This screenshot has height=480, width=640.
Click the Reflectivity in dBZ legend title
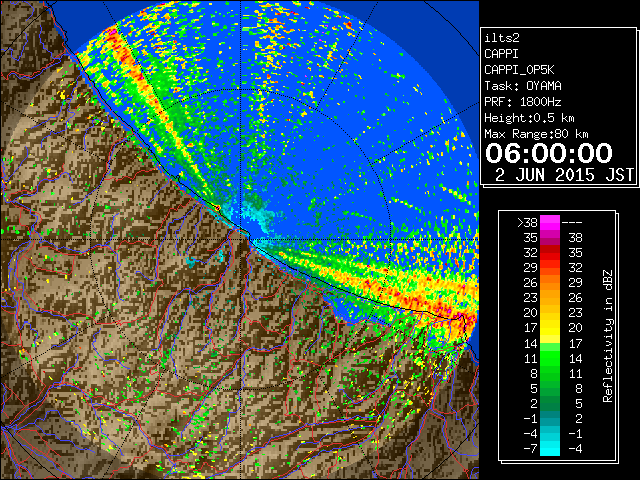click(x=608, y=336)
